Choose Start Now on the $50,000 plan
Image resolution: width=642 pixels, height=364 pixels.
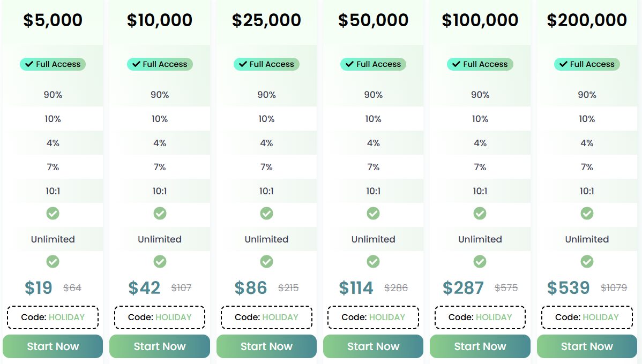point(373,346)
